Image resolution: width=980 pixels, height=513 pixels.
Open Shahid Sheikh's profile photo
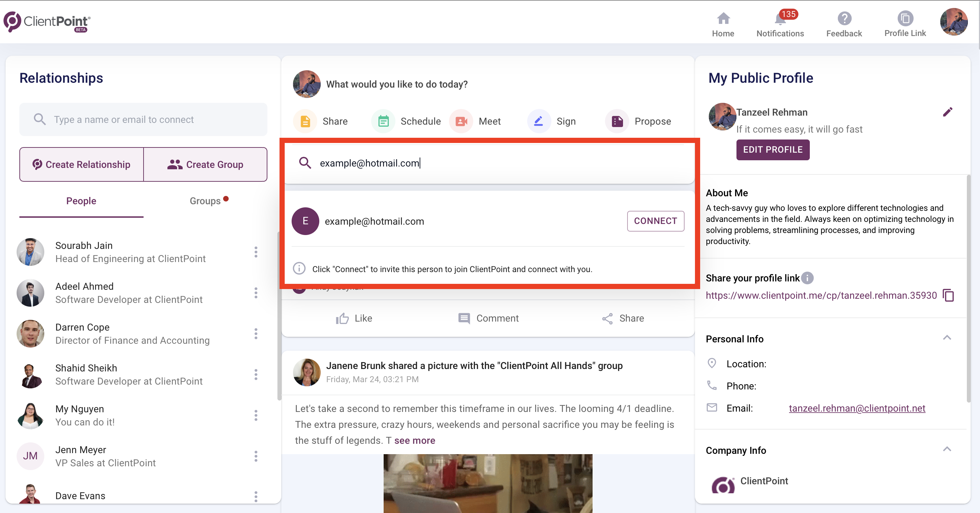[30, 375]
